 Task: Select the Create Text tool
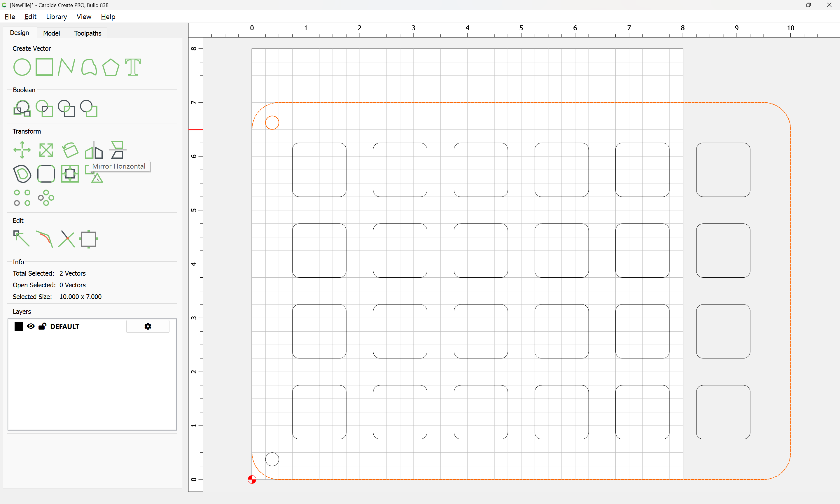(133, 67)
